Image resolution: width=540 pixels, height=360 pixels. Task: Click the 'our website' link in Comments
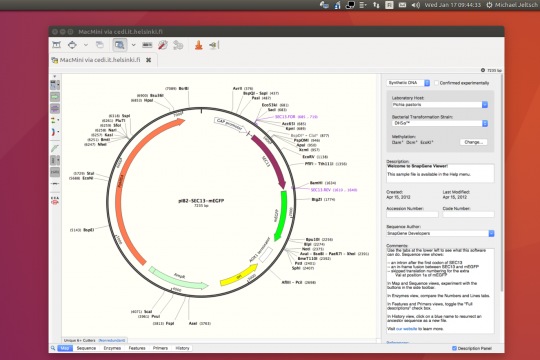[x=406, y=329]
